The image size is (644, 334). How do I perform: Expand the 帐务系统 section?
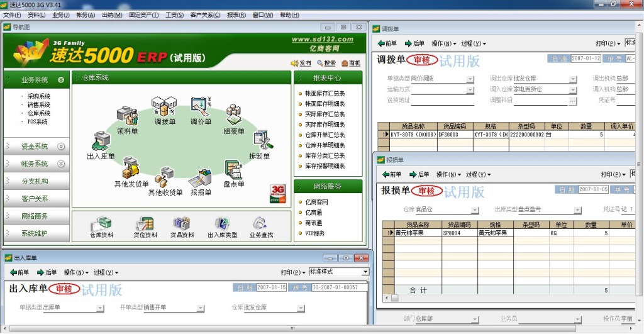click(x=61, y=164)
